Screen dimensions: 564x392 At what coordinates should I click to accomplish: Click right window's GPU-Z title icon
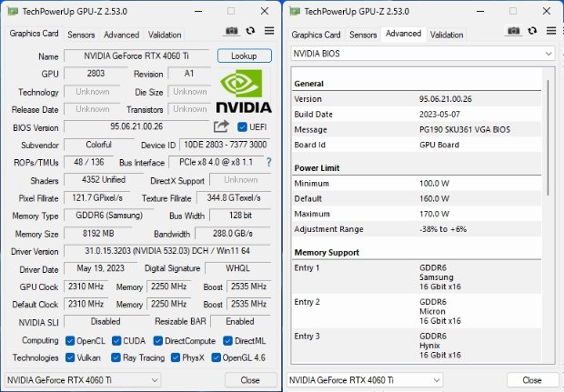295,12
